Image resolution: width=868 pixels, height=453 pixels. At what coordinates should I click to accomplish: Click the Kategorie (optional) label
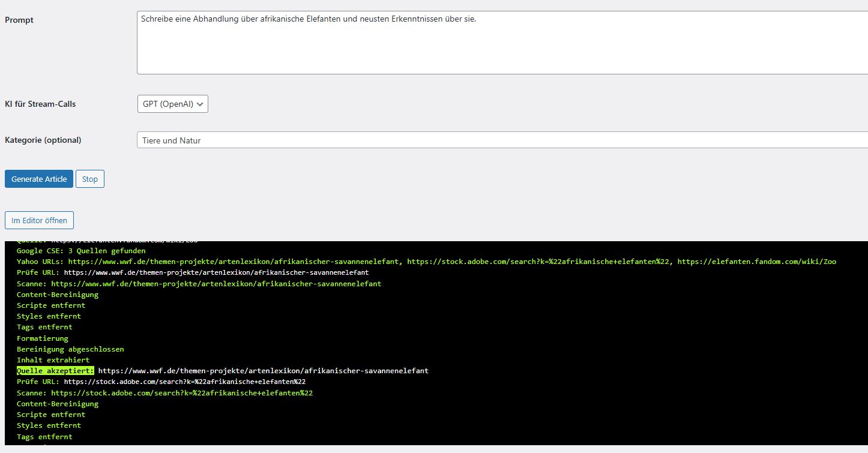click(43, 140)
